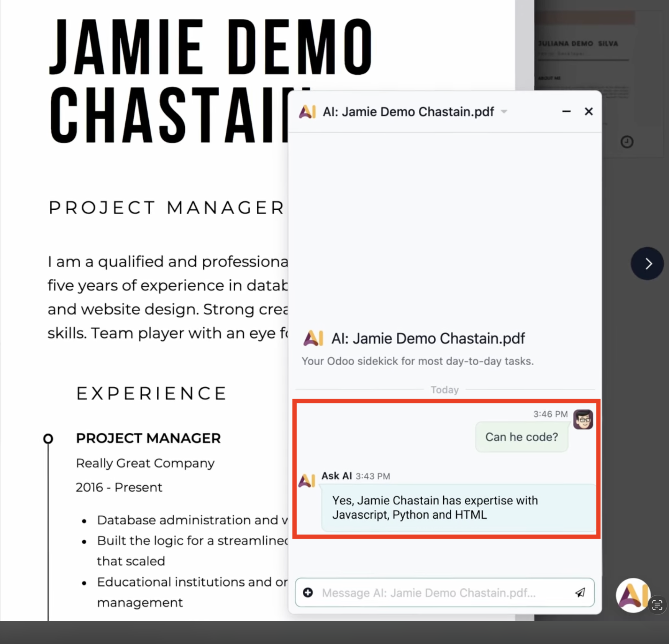
Task: Open the floating AI assistant bubble
Action: [633, 595]
